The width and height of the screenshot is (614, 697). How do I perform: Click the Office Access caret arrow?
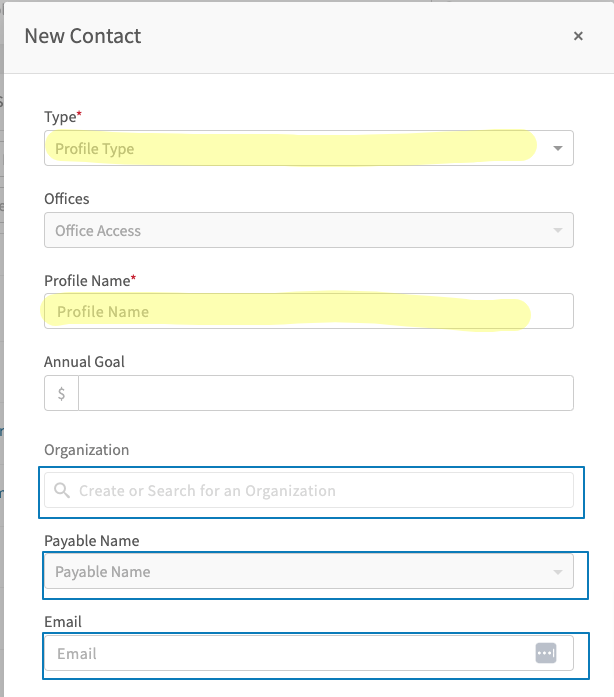coord(558,230)
